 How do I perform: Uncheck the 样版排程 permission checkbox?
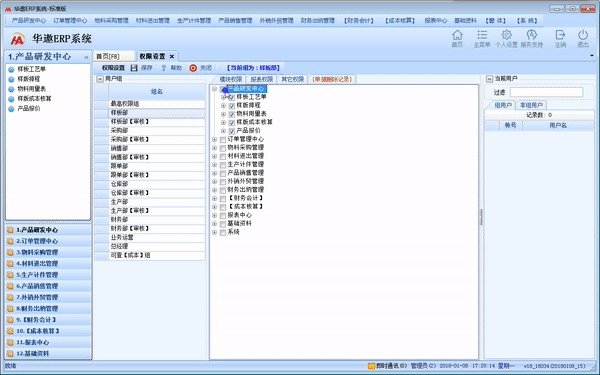pyautogui.click(x=232, y=106)
